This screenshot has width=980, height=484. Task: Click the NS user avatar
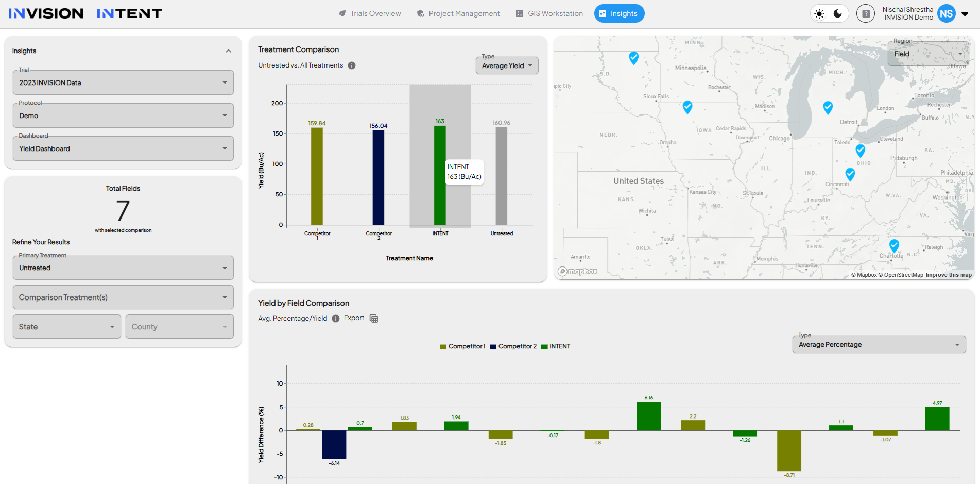point(946,14)
